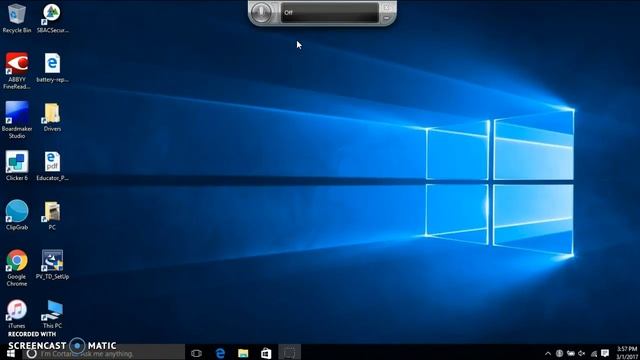Expand the hidden system tray icons

click(x=548, y=353)
